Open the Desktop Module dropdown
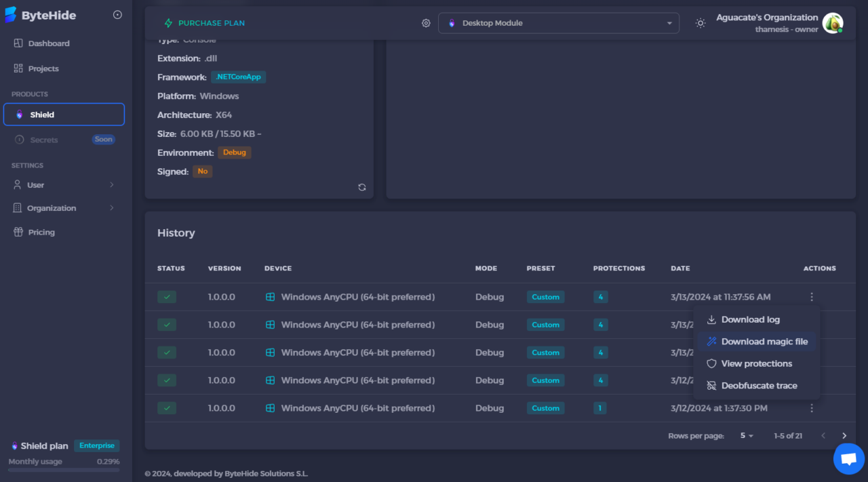Image resolution: width=868 pixels, height=482 pixels. pyautogui.click(x=559, y=23)
